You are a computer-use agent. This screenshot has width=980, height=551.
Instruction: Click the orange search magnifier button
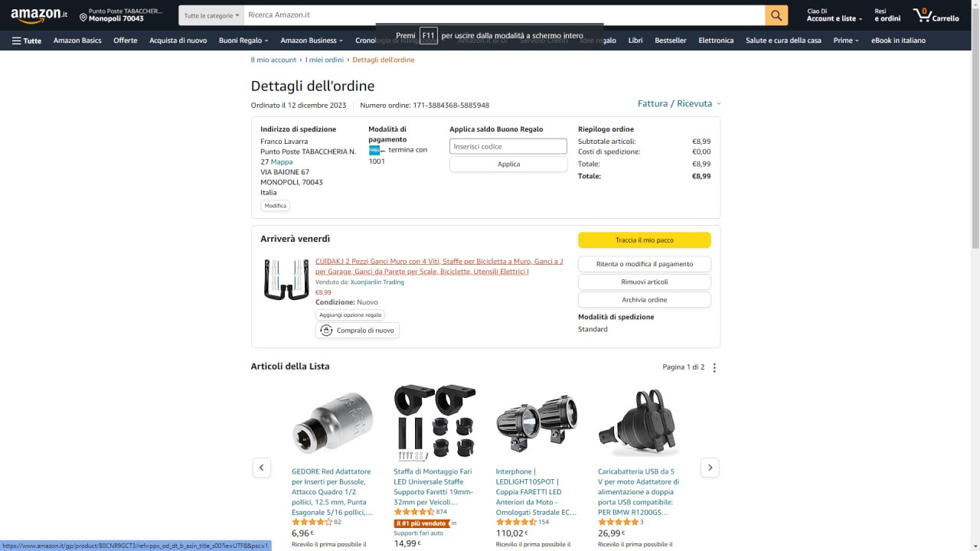(x=776, y=15)
